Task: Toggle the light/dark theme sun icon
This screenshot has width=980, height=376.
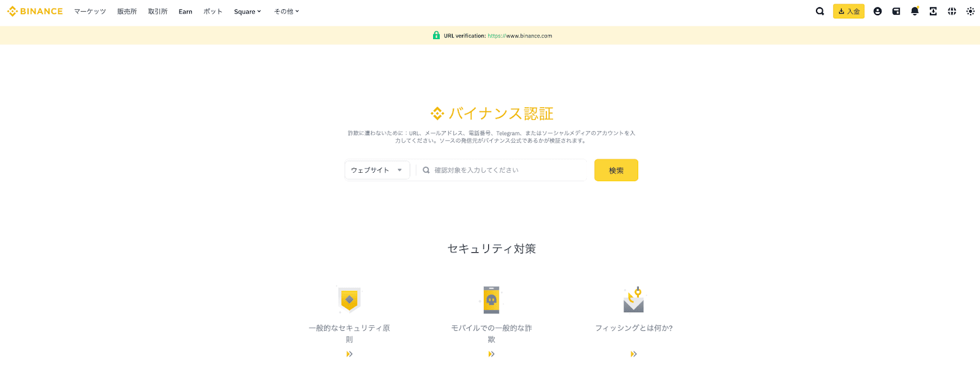Action: (970, 11)
